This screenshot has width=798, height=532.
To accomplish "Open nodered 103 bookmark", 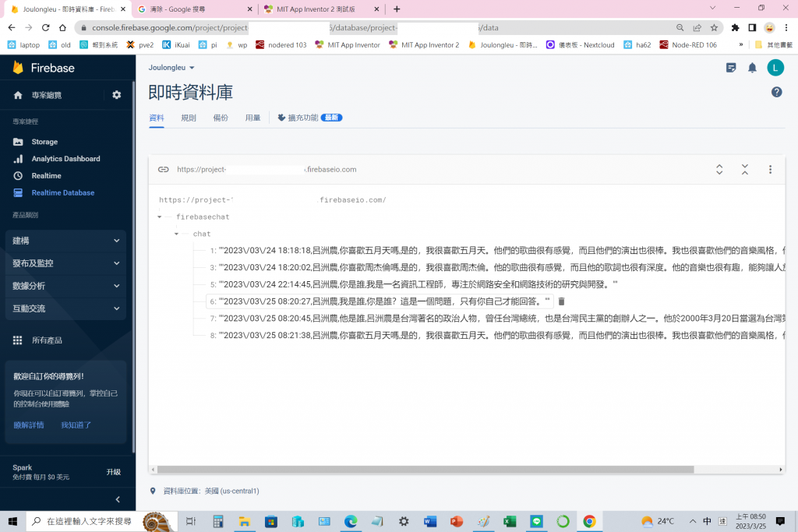I will 281,44.
